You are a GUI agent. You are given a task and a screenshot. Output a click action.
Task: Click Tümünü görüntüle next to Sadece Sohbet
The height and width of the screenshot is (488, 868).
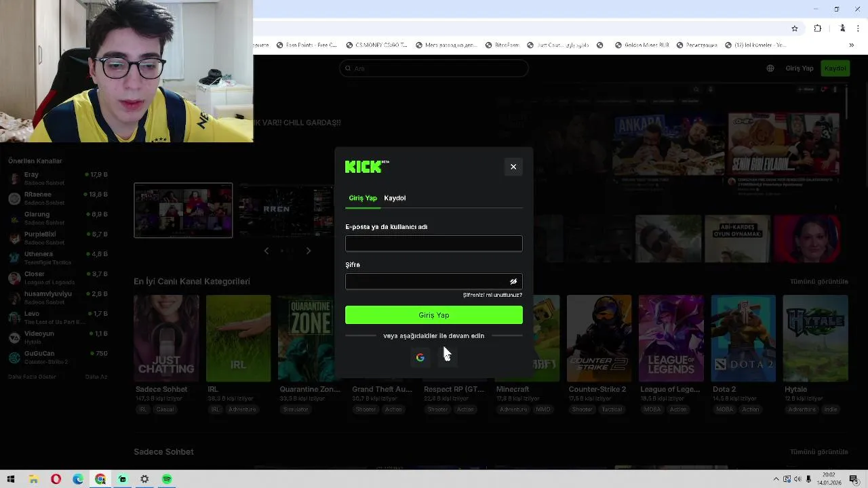[x=818, y=451]
